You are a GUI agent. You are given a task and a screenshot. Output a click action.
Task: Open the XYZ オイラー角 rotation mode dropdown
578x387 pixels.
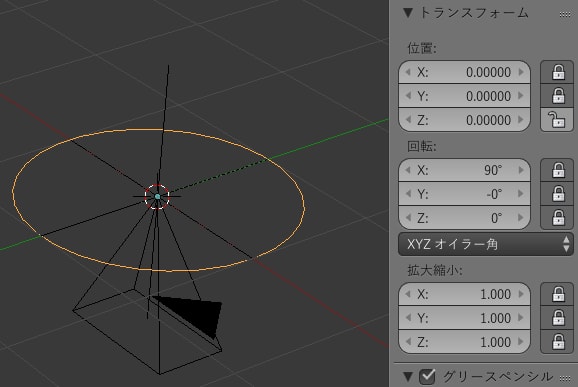(486, 244)
